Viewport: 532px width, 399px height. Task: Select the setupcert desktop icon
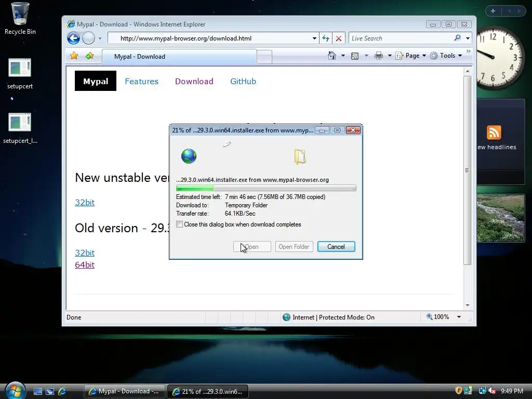20,74
